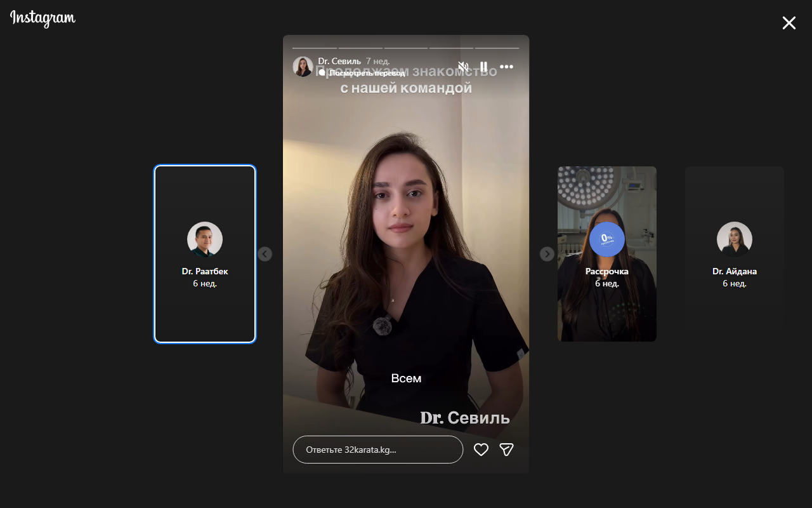Open the Рассрочка highlight card
The width and height of the screenshot is (812, 508).
coord(607,311)
